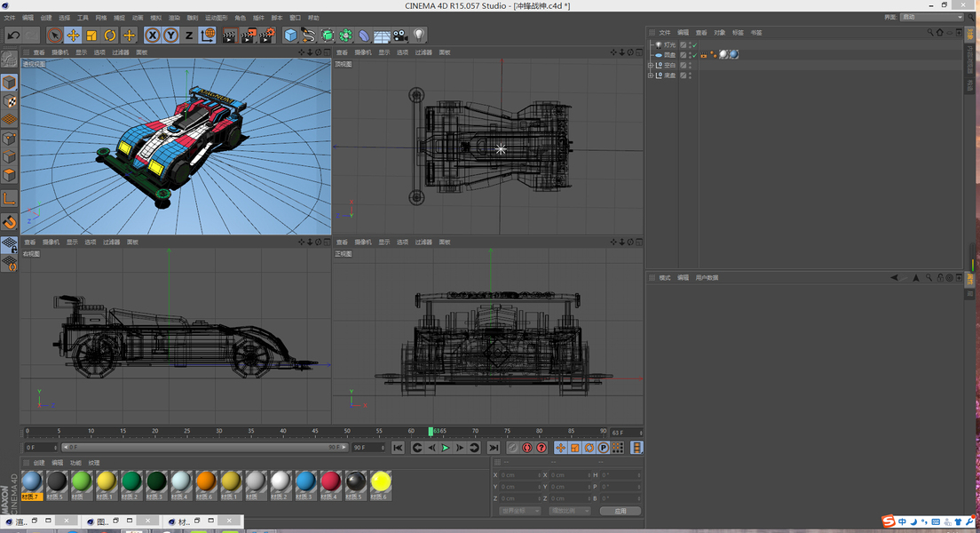980x533 pixels.
Task: Click record active objects keyframe button
Action: tap(512, 448)
